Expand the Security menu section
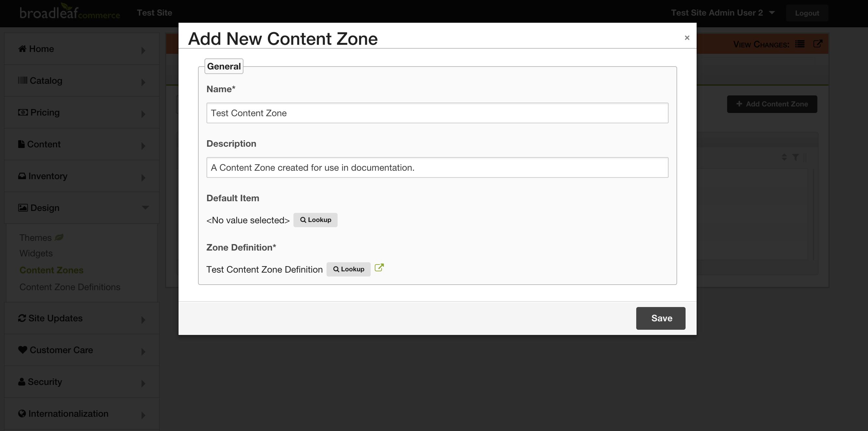 point(82,382)
